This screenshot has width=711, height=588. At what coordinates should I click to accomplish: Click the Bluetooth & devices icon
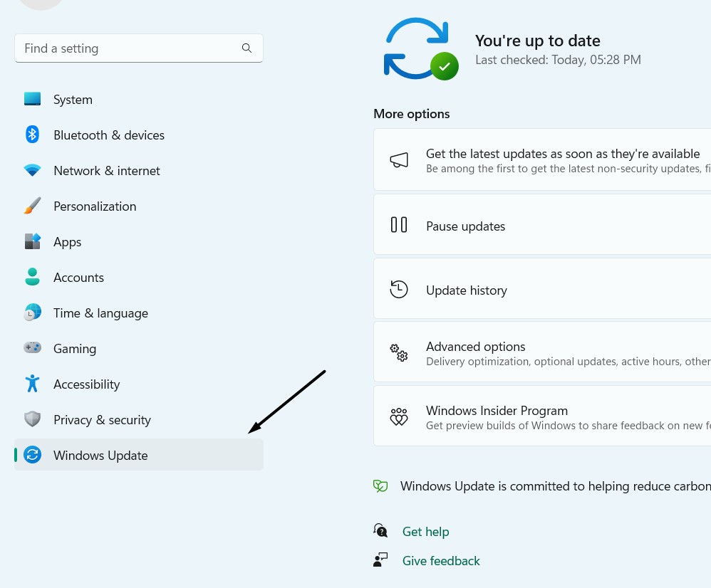coord(32,135)
